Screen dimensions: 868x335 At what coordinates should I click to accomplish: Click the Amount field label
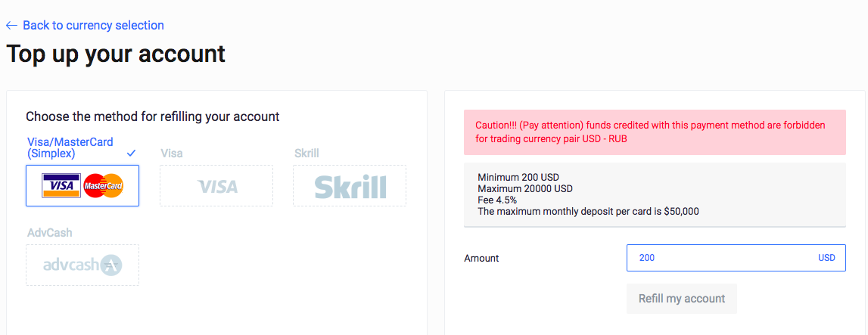(x=481, y=258)
